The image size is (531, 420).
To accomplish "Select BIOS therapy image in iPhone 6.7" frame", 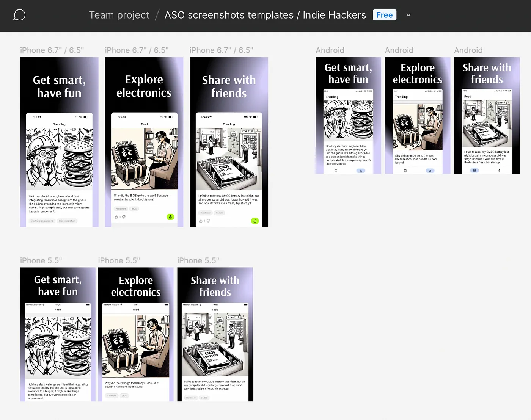I will click(x=144, y=158).
